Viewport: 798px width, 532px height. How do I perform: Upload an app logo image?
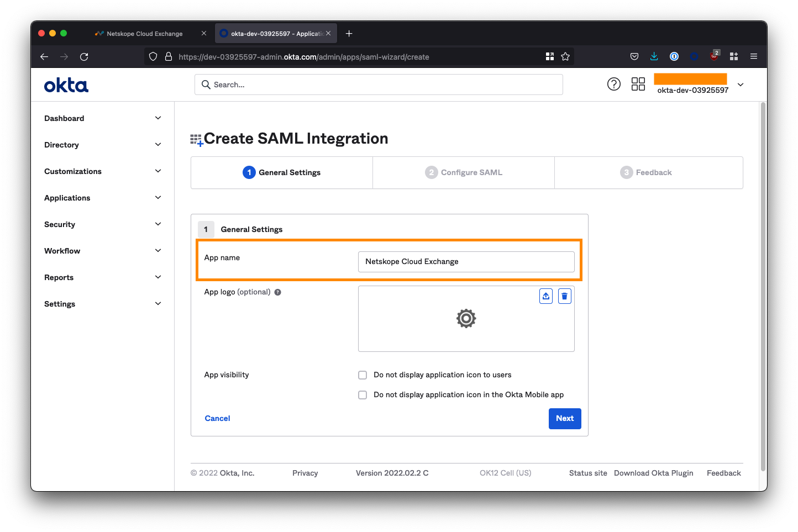pos(545,296)
